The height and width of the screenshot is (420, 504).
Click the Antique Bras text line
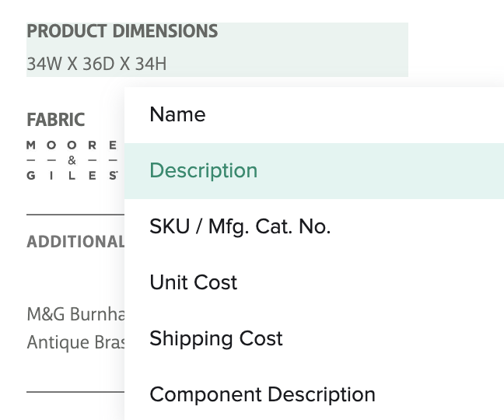pyautogui.click(x=75, y=342)
